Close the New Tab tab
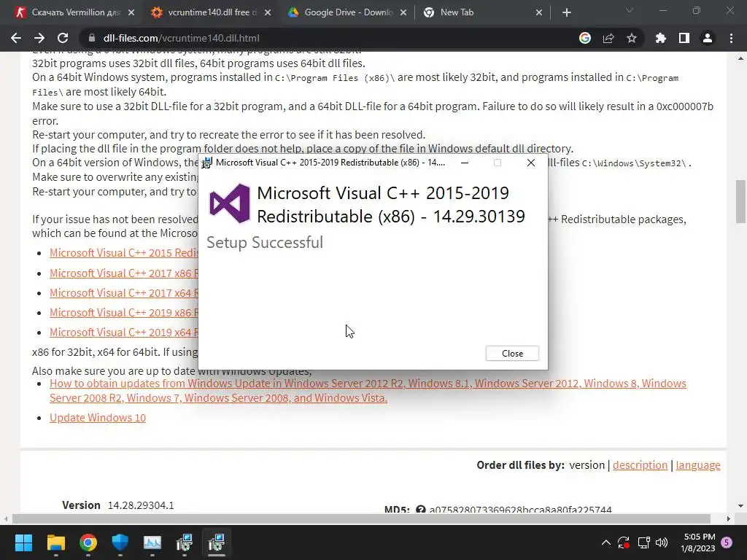This screenshot has width=747, height=560. [x=539, y=12]
